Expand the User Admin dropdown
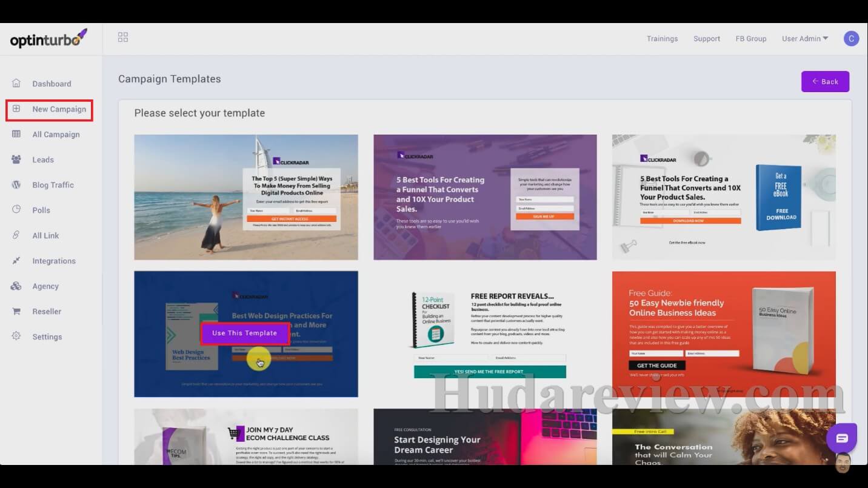868x488 pixels. pyautogui.click(x=805, y=39)
